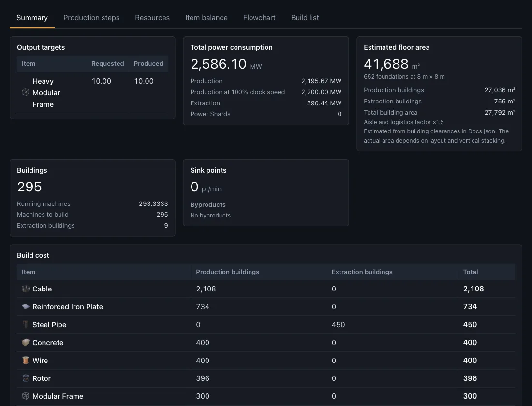Screen dimensions: 532x406
Task: Click the Concrete item icon
Action: click(x=26, y=343)
